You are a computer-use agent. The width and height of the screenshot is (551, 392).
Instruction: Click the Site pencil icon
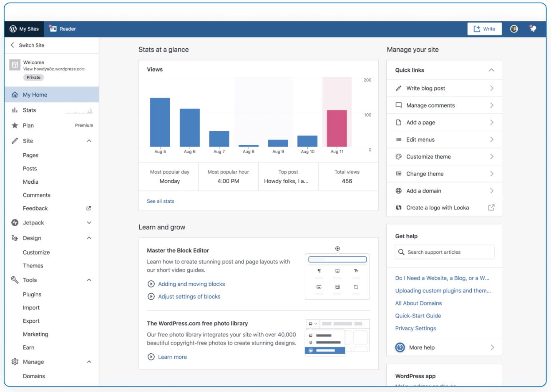[x=15, y=141]
